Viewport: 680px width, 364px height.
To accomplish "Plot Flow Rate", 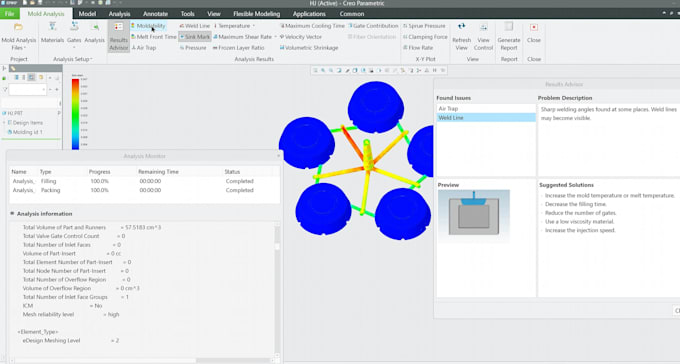I will click(x=417, y=48).
